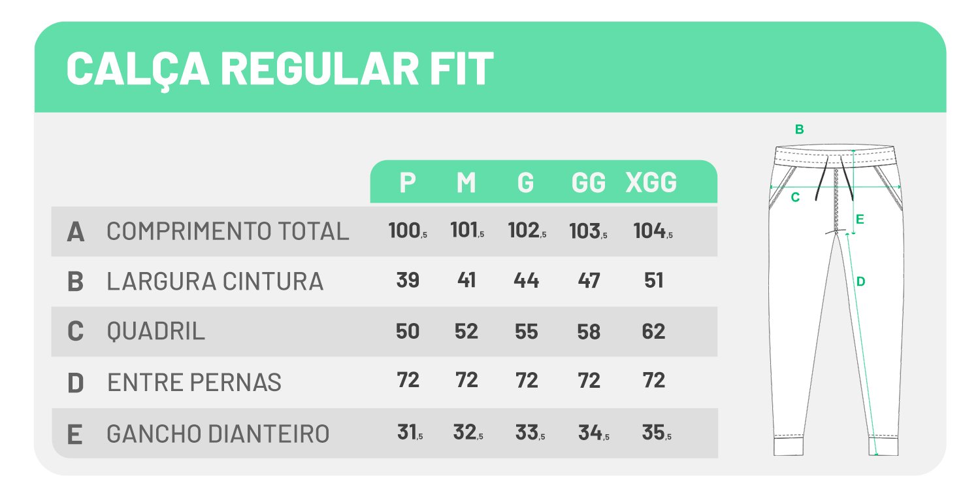Click the CALÇA REGULAR FIT title
The image size is (980, 497).
coord(280,69)
